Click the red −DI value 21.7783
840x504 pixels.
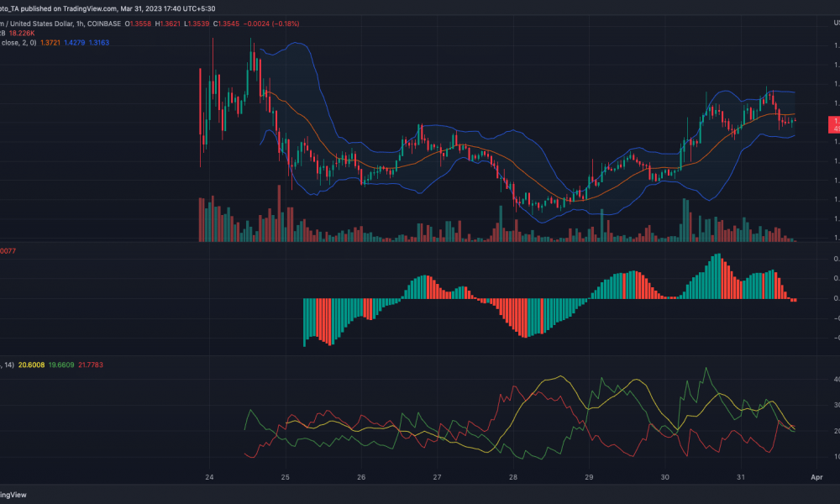point(91,365)
